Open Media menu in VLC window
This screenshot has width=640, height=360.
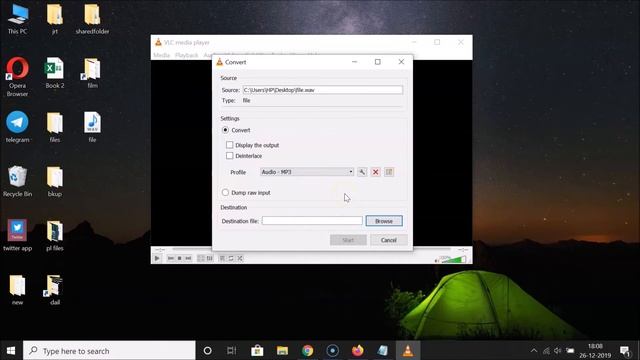(x=162, y=55)
